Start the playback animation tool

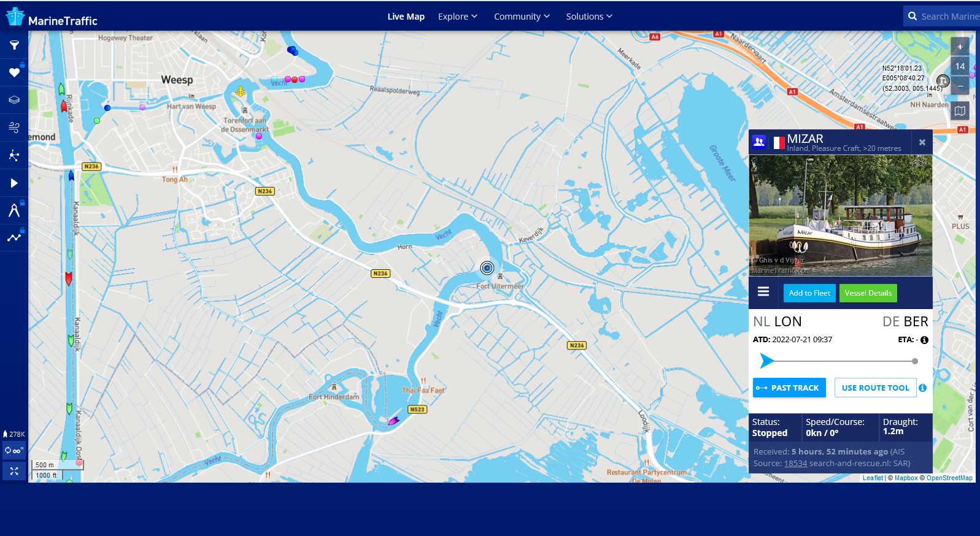14,183
